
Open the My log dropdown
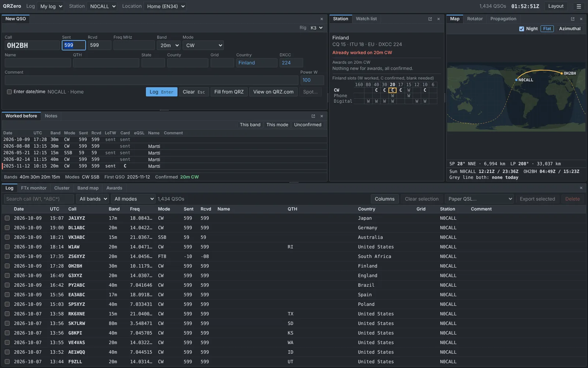51,6
